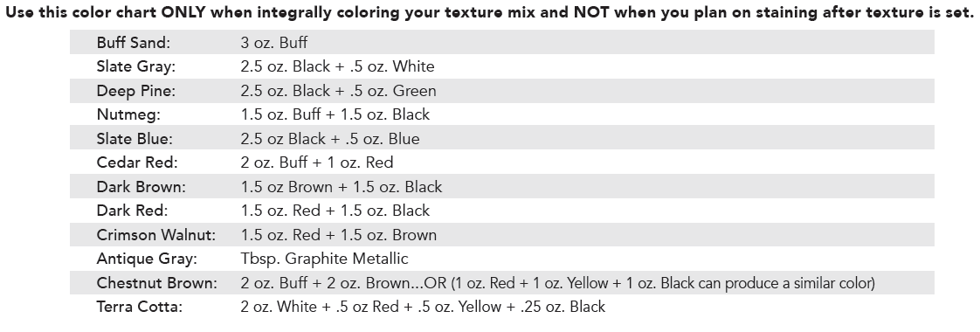980x332 pixels.
Task: Select the Dark Red row label
Action: 132,211
